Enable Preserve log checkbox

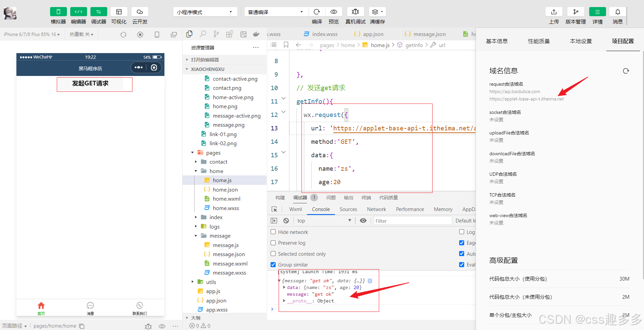273,243
